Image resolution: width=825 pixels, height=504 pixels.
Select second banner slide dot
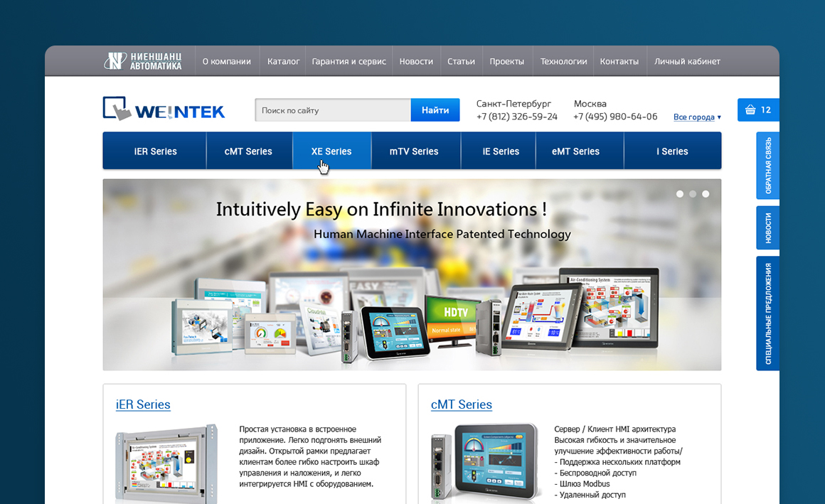pos(693,194)
